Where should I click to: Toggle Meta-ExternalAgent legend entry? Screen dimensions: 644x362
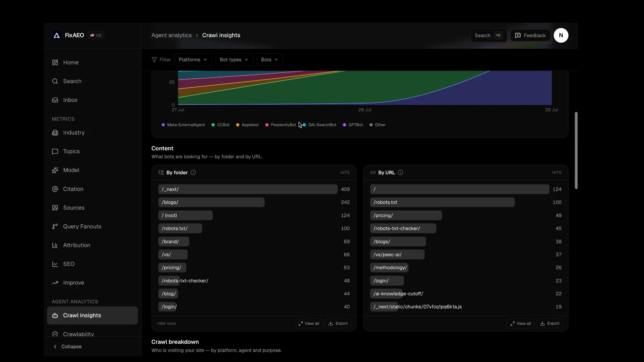click(183, 125)
